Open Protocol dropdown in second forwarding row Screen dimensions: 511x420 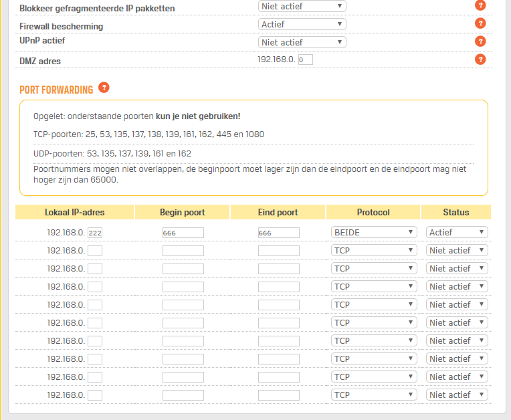click(x=374, y=250)
